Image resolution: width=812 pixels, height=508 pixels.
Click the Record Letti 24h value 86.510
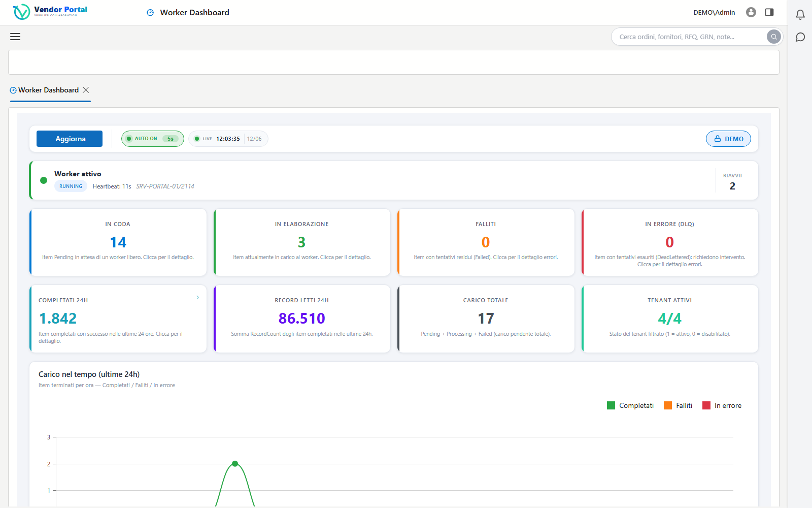302,319
